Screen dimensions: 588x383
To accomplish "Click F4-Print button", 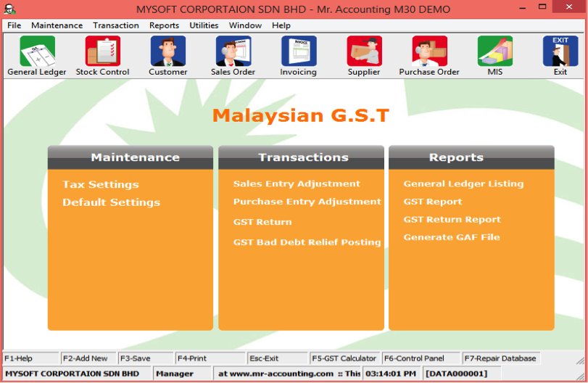I will click(x=210, y=358).
